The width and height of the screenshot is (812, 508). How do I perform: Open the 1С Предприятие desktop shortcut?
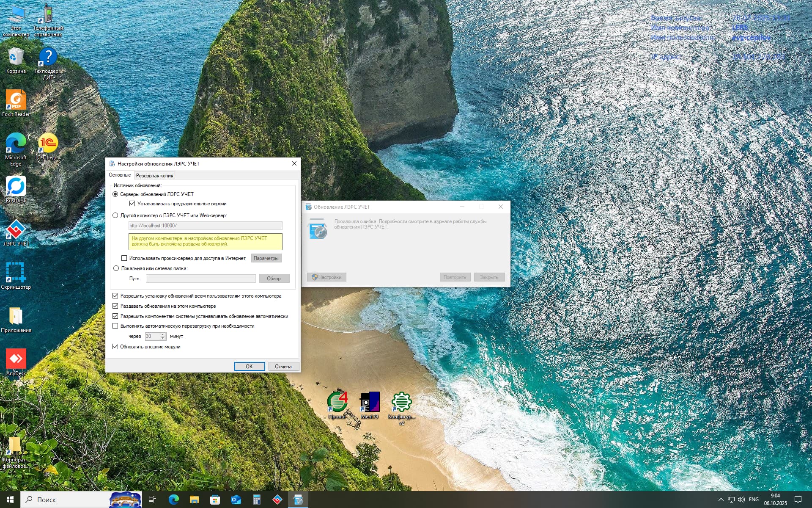point(48,144)
